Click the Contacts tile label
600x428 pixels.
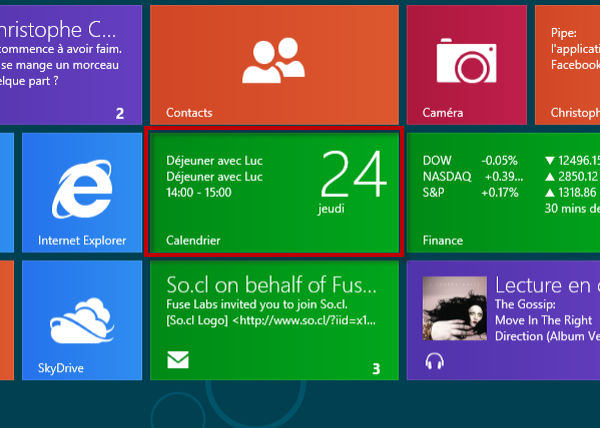pyautogui.click(x=189, y=113)
